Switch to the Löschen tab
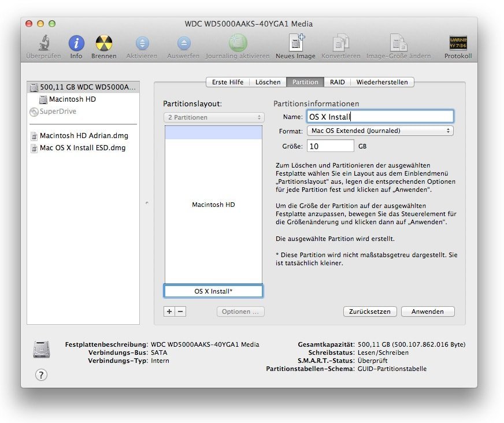 268,82
